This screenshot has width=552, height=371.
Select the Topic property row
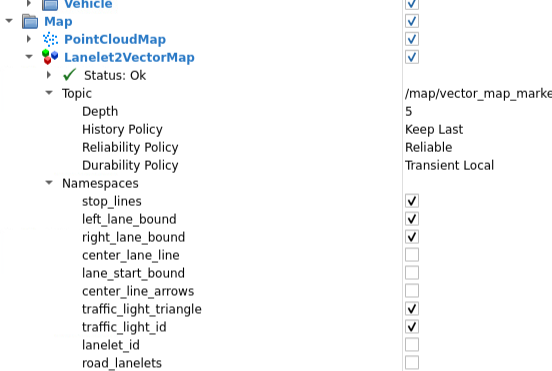click(x=77, y=94)
